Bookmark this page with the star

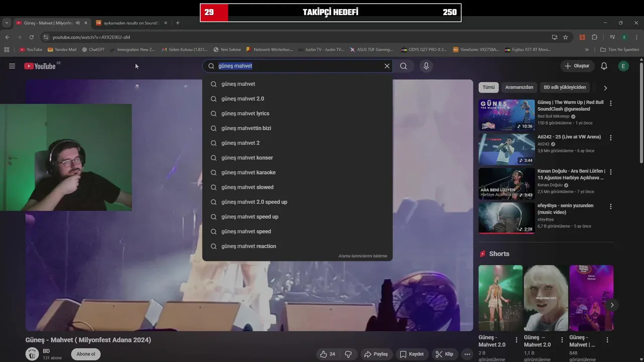point(566,37)
